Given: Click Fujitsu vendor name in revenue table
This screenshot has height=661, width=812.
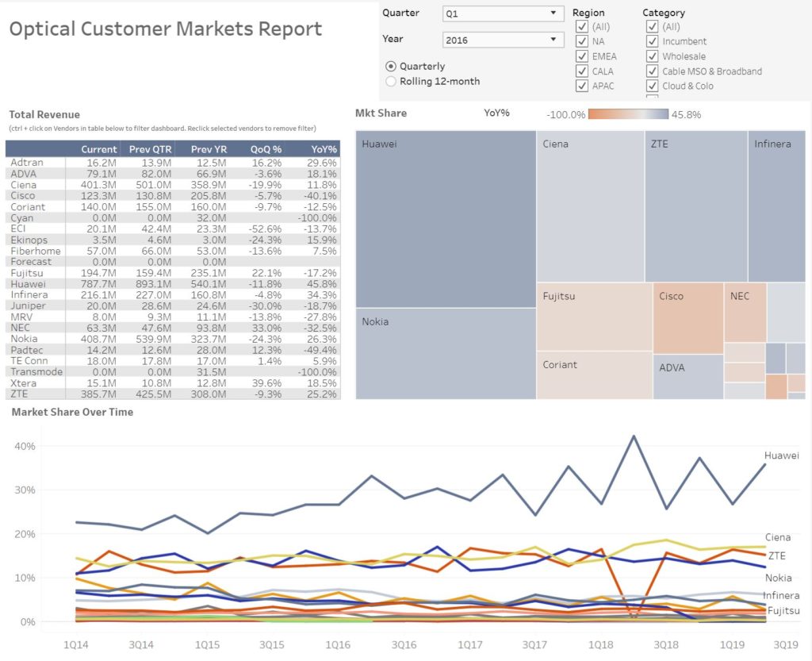Looking at the screenshot, I should tap(26, 273).
